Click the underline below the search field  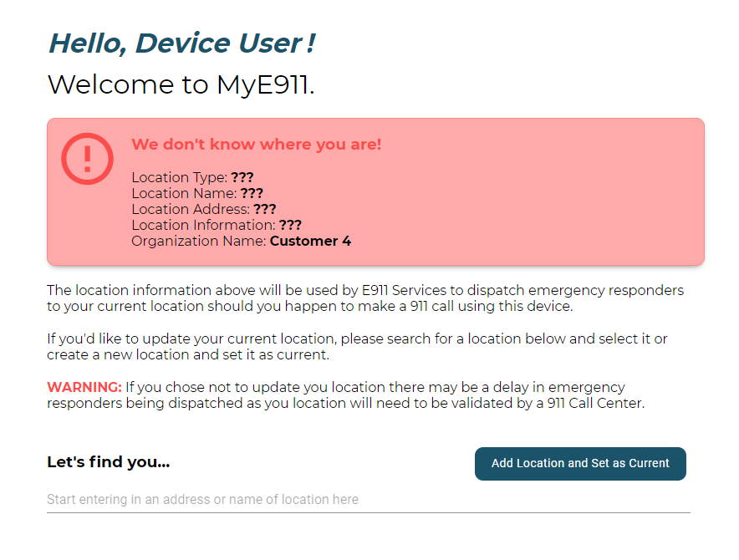369,512
